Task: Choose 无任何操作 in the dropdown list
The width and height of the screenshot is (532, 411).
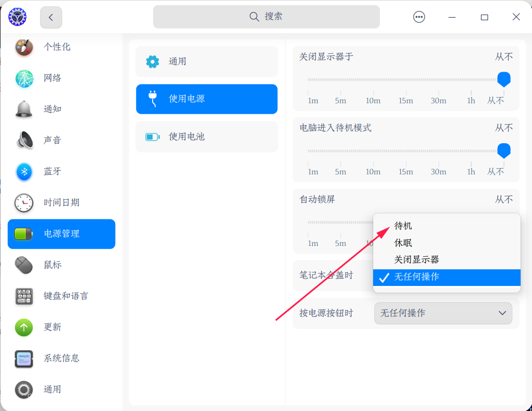Action: [x=446, y=278]
